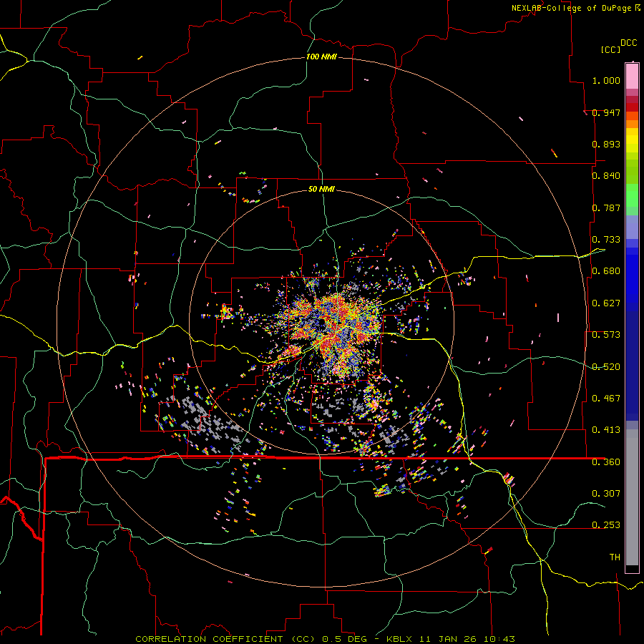Click the 0.627 scale value

coord(606,303)
